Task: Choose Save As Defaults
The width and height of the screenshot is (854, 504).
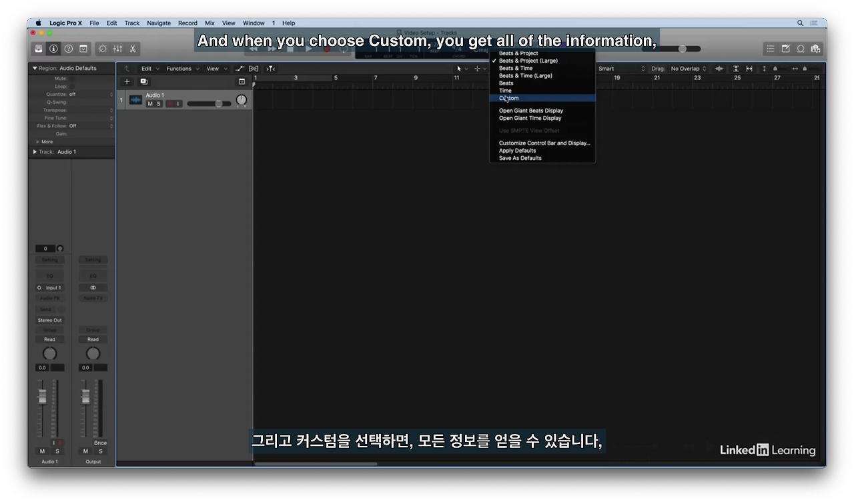Action: [542, 158]
